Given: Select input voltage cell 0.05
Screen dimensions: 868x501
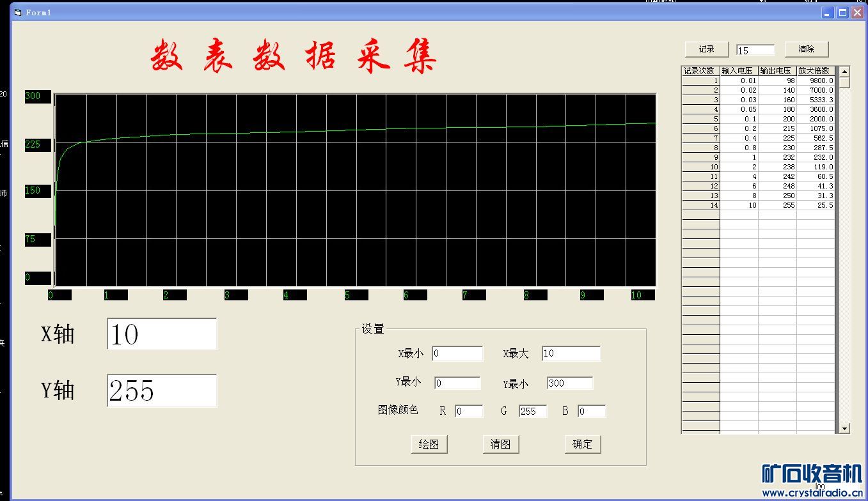Looking at the screenshot, I should (x=739, y=109).
